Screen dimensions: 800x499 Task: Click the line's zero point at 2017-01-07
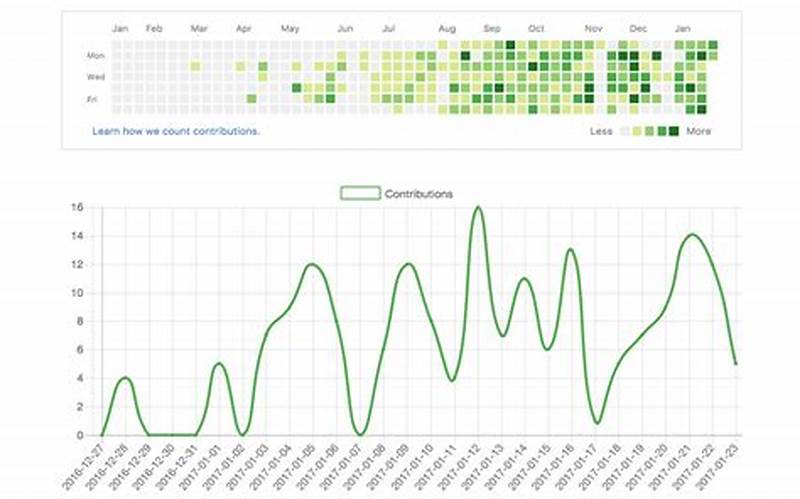[x=360, y=435]
